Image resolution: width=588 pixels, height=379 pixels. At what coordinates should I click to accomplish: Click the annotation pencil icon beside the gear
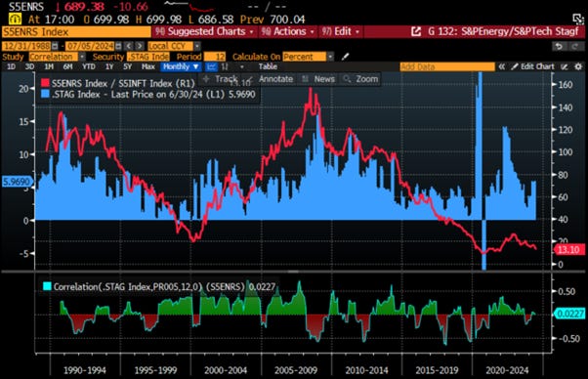pyautogui.click(x=564, y=66)
